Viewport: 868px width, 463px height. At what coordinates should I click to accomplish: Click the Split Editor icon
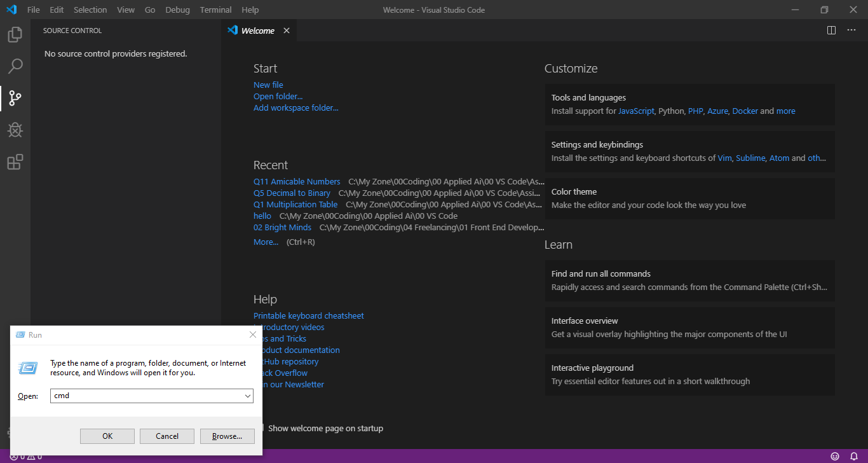(x=831, y=31)
